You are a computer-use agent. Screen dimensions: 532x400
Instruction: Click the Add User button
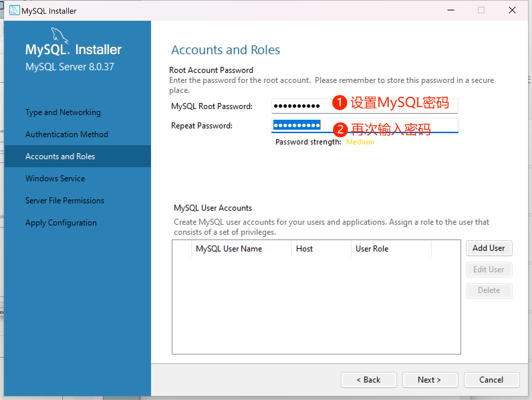click(489, 248)
